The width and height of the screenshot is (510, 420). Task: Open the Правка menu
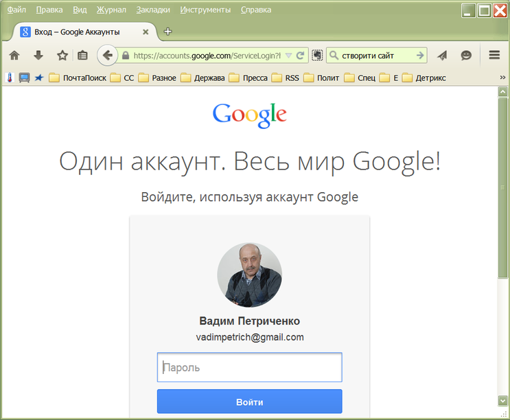tap(49, 10)
